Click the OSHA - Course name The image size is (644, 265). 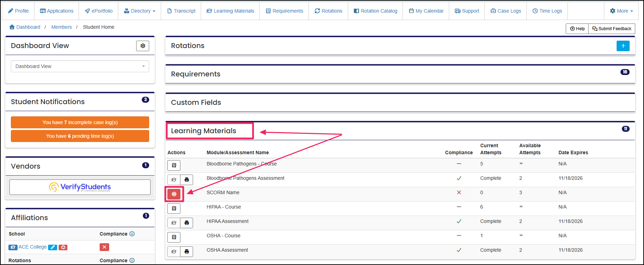click(x=224, y=236)
